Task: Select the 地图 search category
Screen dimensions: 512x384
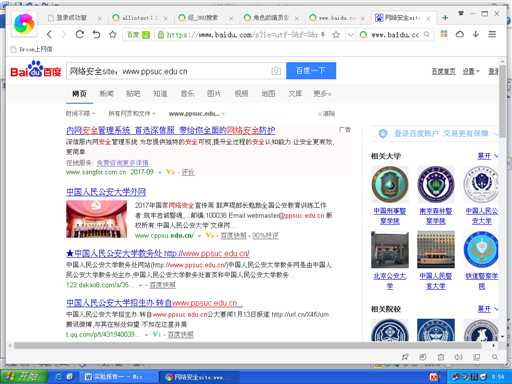Action: (x=268, y=94)
